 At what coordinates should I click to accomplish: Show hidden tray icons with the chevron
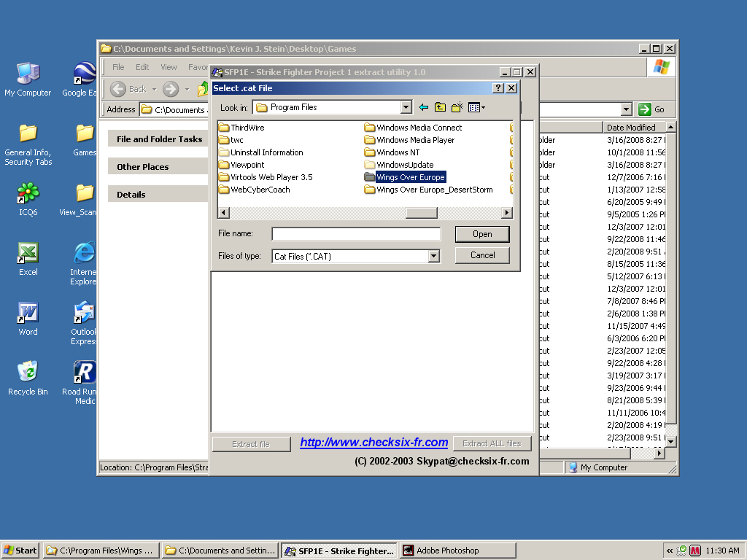coord(670,551)
